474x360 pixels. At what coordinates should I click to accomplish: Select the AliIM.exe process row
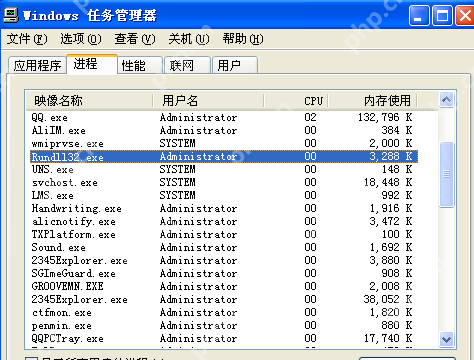tap(224, 130)
